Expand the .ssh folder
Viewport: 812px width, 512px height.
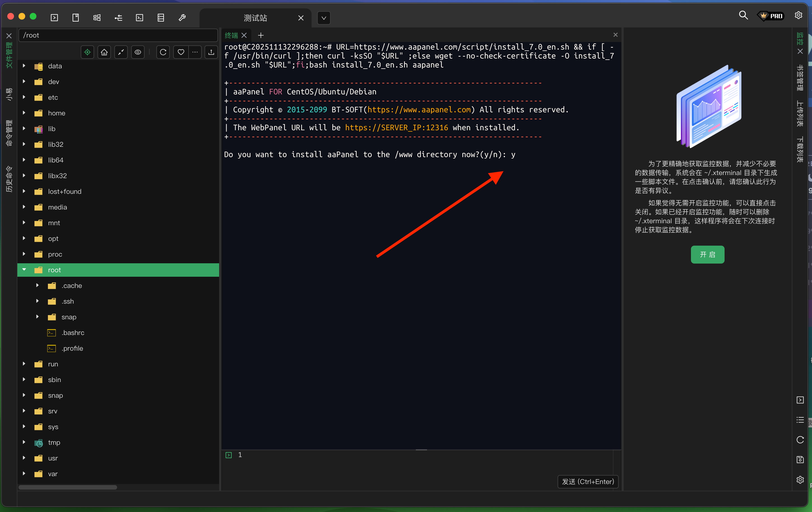[38, 301]
